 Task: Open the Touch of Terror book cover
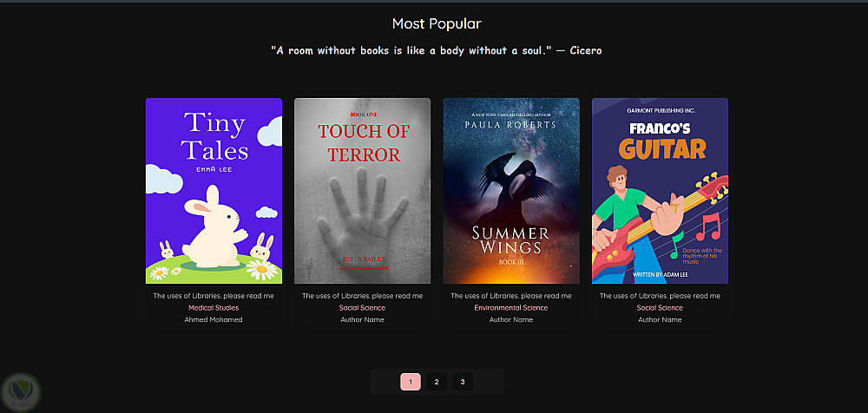click(363, 191)
